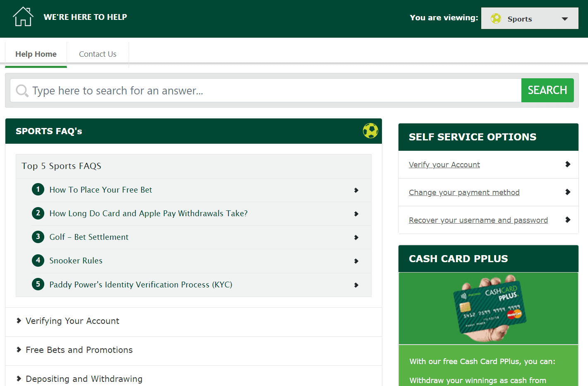Follow the Verify your Account link
588x386 pixels.
tap(444, 165)
